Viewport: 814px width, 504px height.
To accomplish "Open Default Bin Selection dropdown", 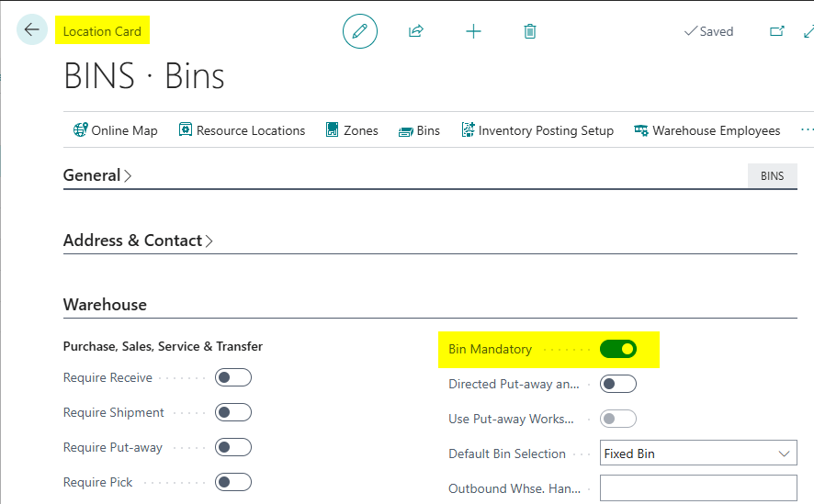I will click(x=698, y=454).
